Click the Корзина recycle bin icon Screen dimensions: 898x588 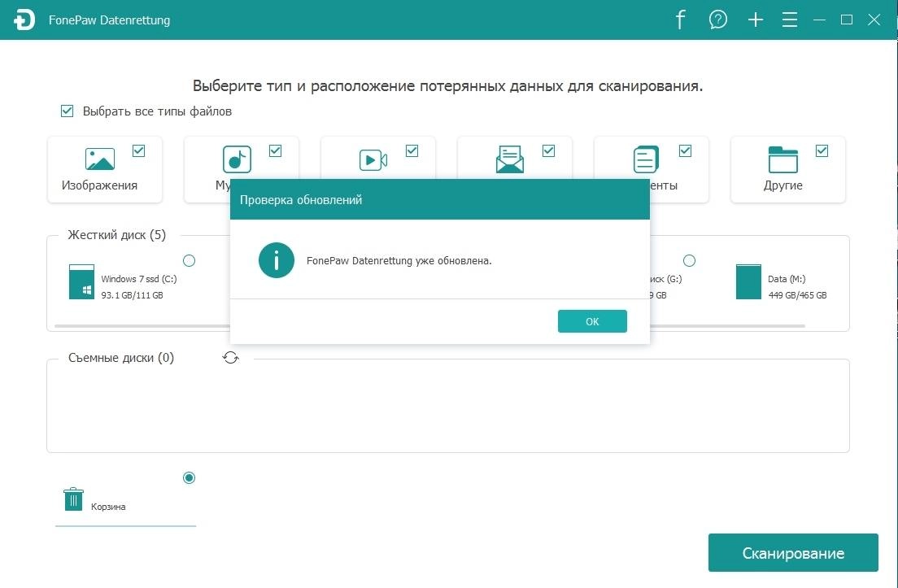73,499
